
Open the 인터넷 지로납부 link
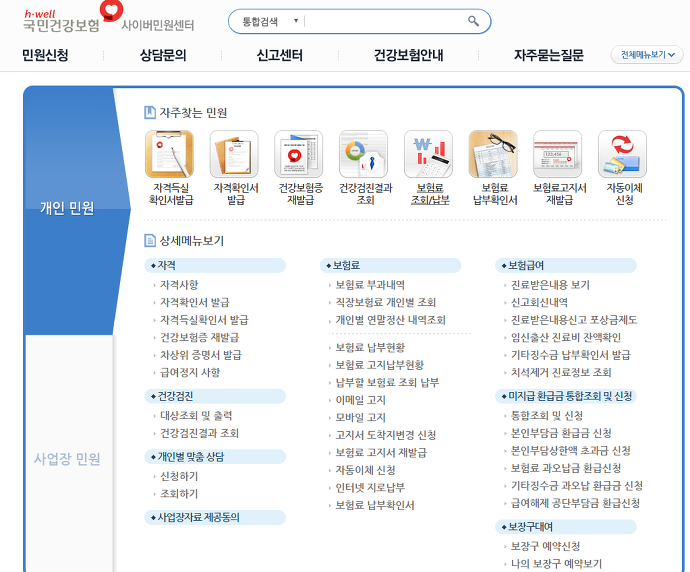click(370, 488)
